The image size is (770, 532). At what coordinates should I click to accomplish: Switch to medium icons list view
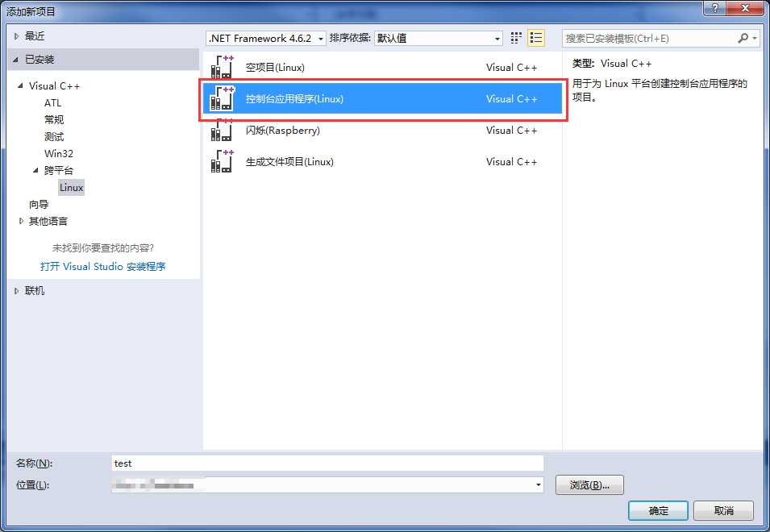tap(536, 38)
